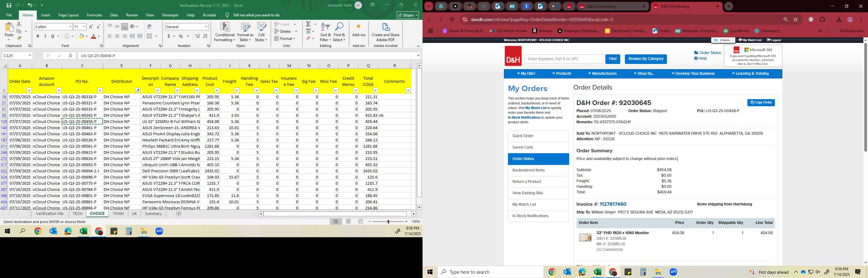Toggle Wrap Text in Alignment group
Image resolution: width=868 pixels, height=278 pixels.
(149, 27)
